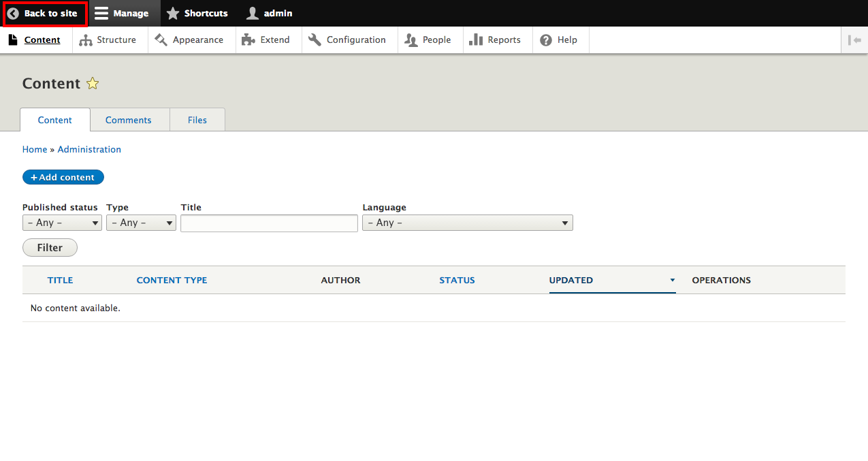Screen dimensions: 868x461
Task: Follow the Home breadcrumb link
Action: [35, 149]
